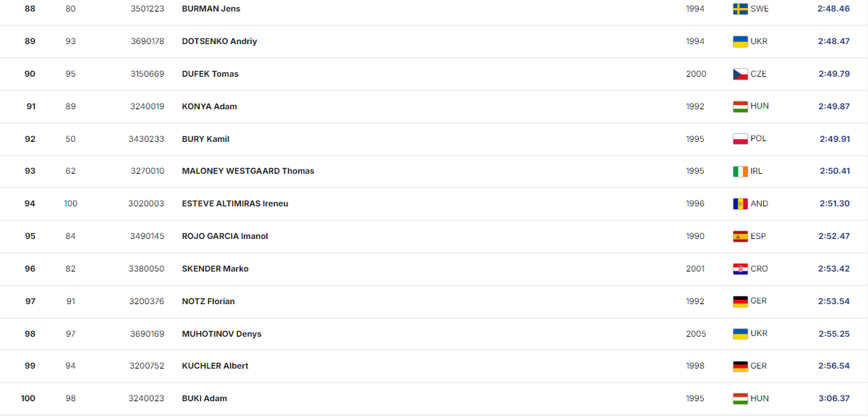Click SKENDER Marko athlete name
The width and height of the screenshot is (868, 417).
[215, 269]
